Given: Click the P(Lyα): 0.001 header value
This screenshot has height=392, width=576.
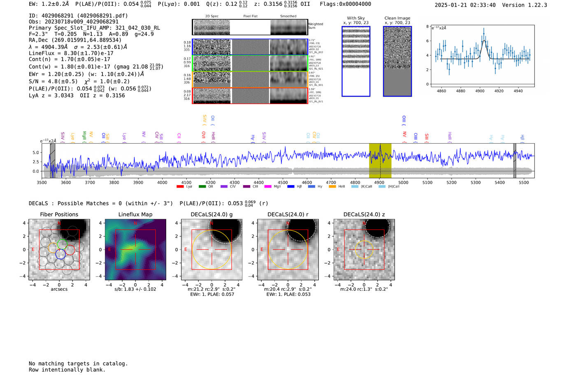Looking at the screenshot, I should [x=179, y=4].
